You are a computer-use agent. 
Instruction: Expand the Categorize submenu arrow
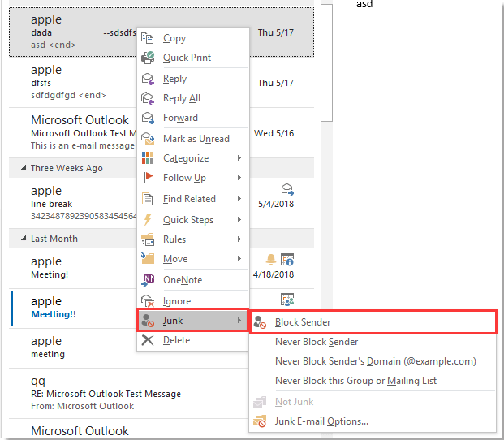click(x=239, y=158)
